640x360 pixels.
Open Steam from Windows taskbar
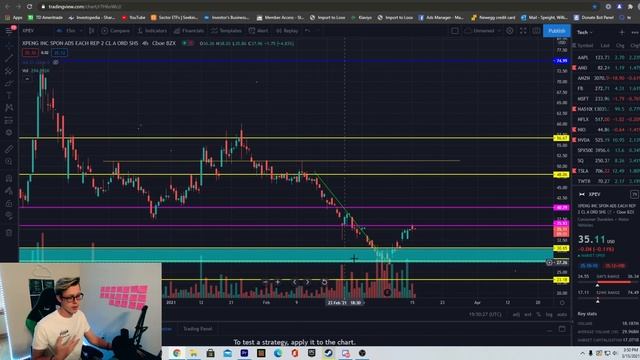tap(328, 353)
